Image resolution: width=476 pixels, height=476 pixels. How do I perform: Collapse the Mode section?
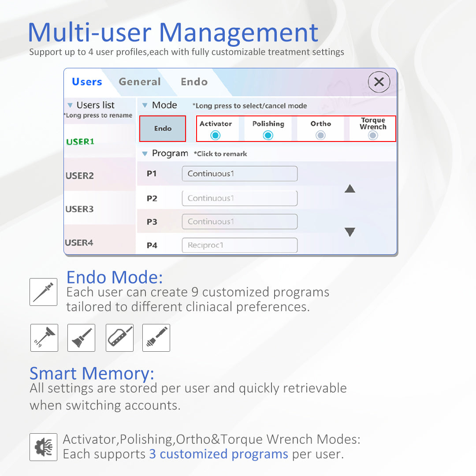[x=146, y=105]
